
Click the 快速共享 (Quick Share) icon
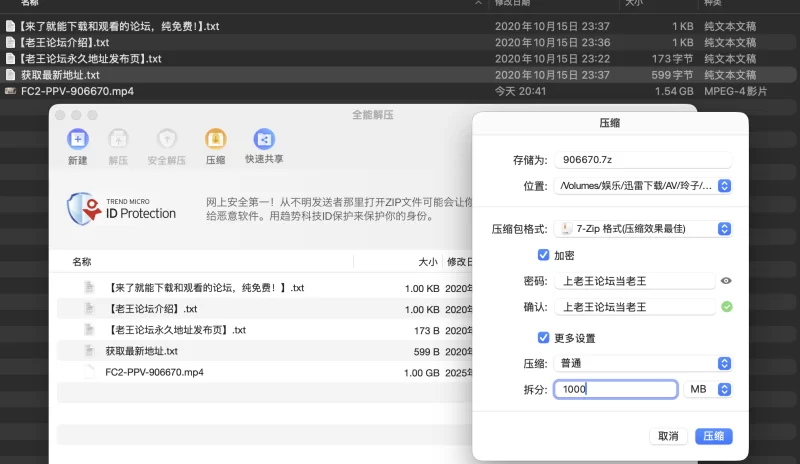(264, 140)
